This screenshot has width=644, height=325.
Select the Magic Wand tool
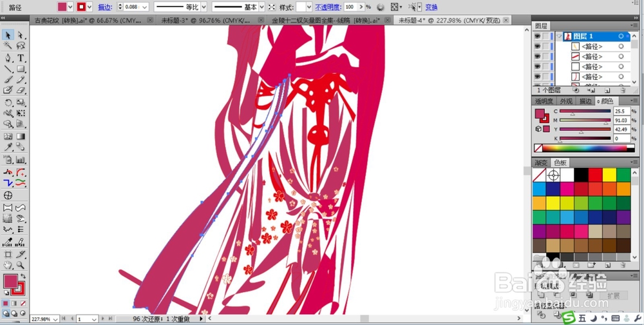tap(8, 46)
